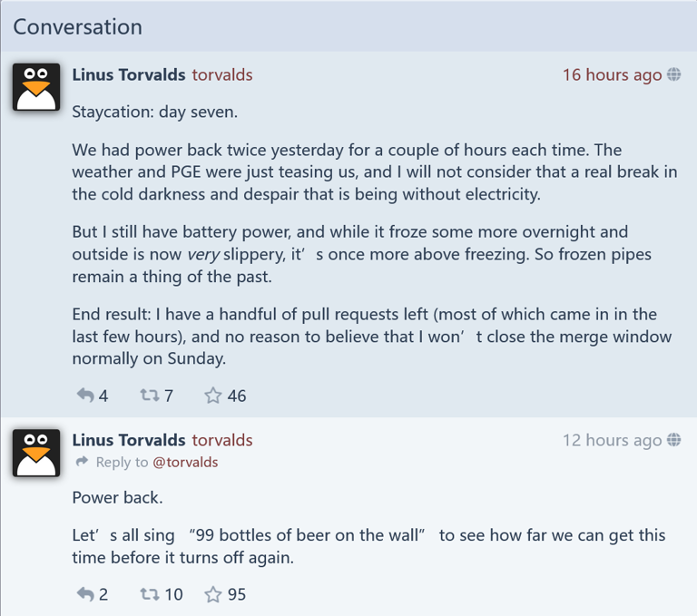Screen dimensions: 697x616
Task: Open Linus Torvalds name on reply post
Action: pyautogui.click(x=129, y=440)
